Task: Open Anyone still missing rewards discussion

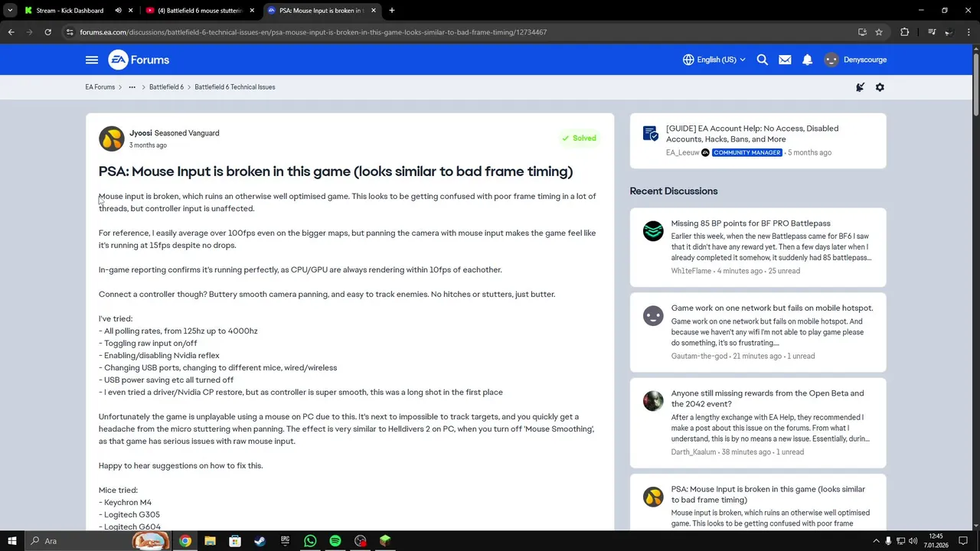Action: [767, 399]
